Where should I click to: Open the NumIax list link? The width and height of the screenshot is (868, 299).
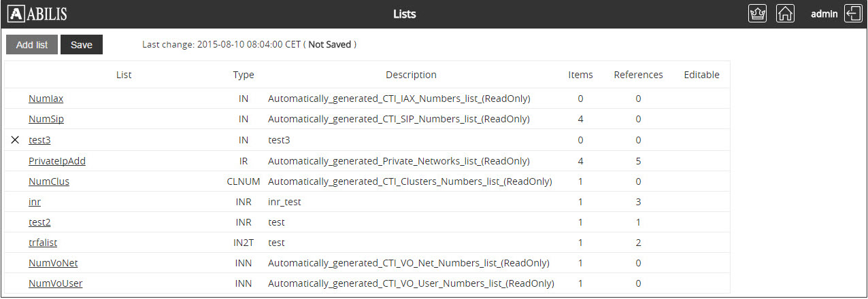(46, 99)
